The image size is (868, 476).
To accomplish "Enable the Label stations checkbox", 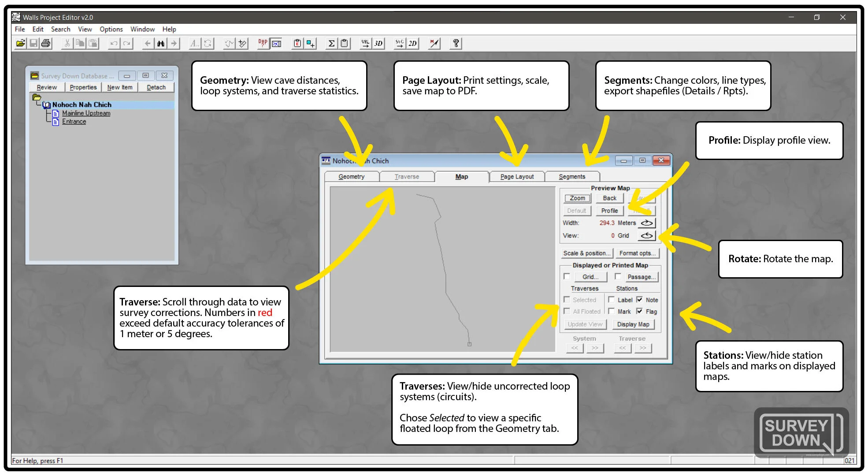I will tap(612, 300).
